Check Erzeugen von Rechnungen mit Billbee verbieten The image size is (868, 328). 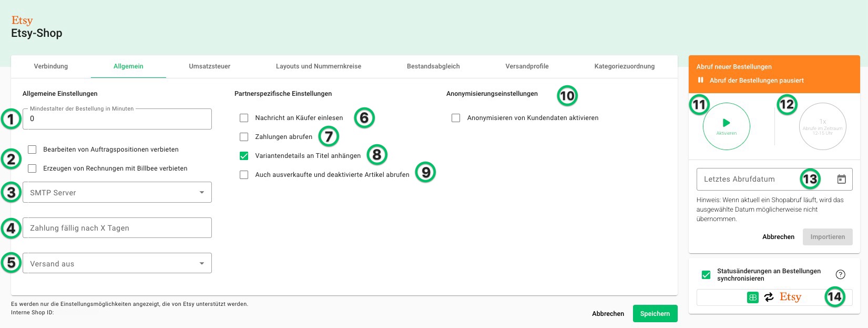click(32, 168)
